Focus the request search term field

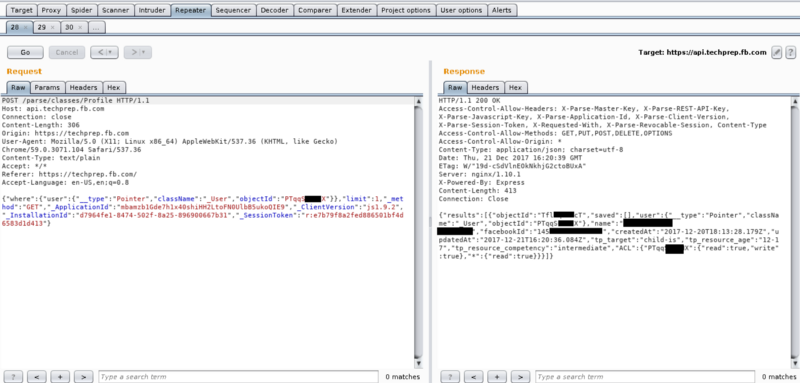(238, 377)
